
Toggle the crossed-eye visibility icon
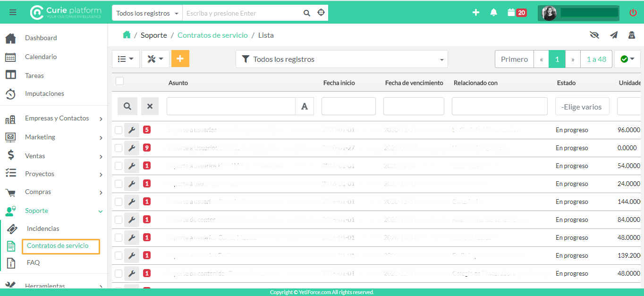click(594, 35)
